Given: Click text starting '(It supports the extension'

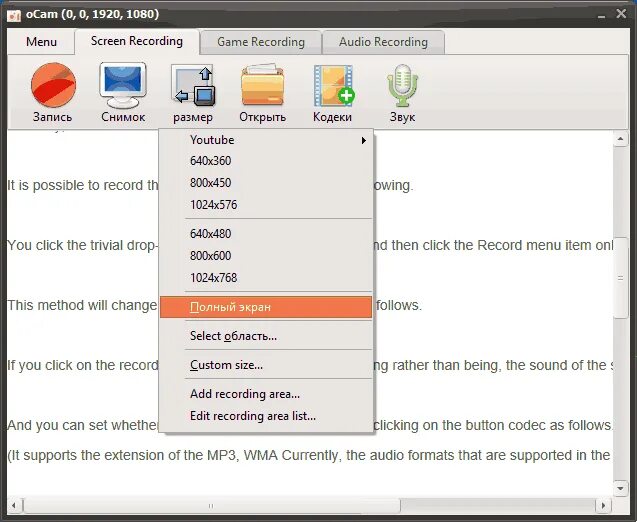Looking at the screenshot, I should [x=309, y=455].
